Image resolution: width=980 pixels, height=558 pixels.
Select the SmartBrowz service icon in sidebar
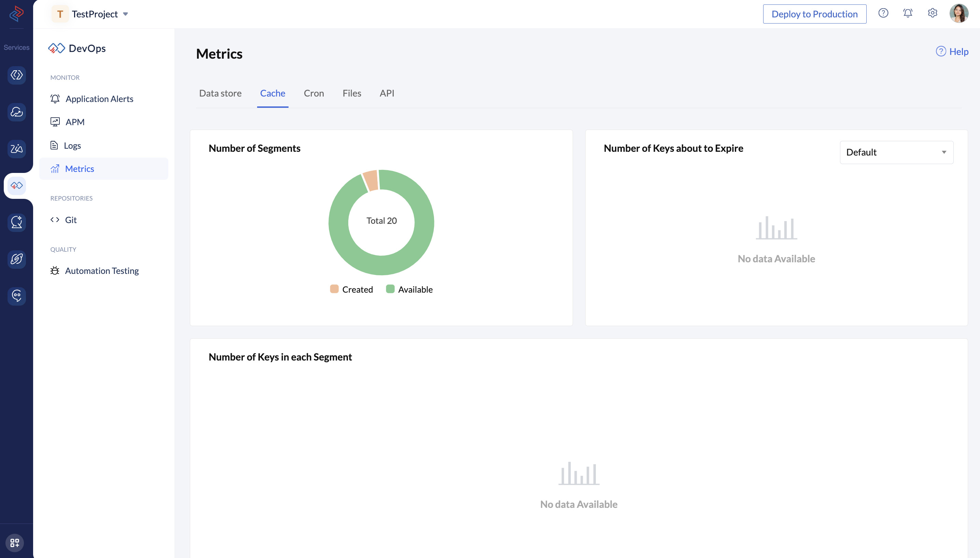(x=16, y=259)
